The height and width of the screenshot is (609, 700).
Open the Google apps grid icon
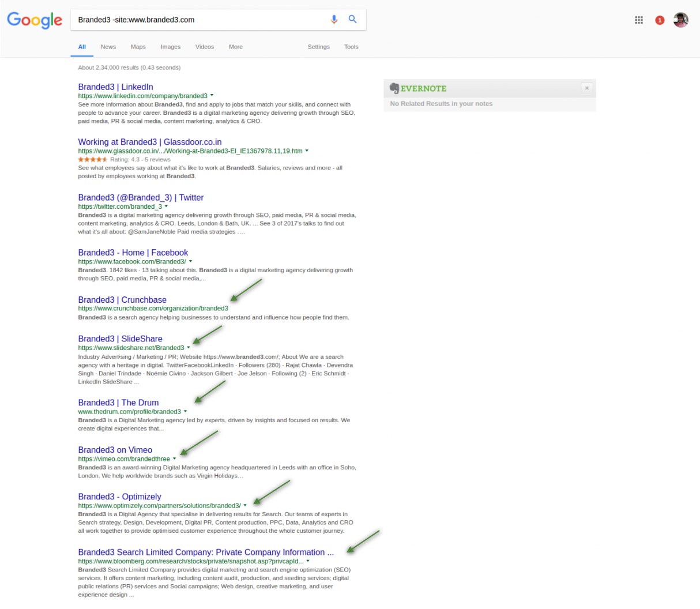639,19
